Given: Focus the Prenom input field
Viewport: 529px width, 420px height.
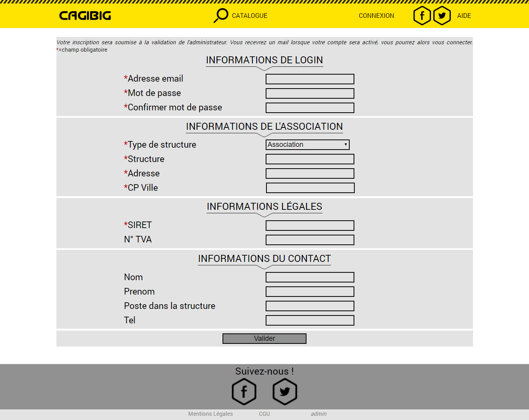Looking at the screenshot, I should [310, 291].
